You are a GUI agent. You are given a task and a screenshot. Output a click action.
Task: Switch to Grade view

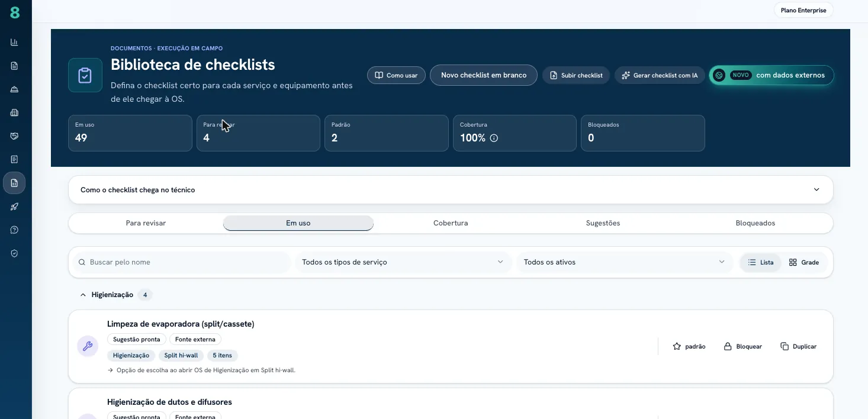tap(804, 262)
